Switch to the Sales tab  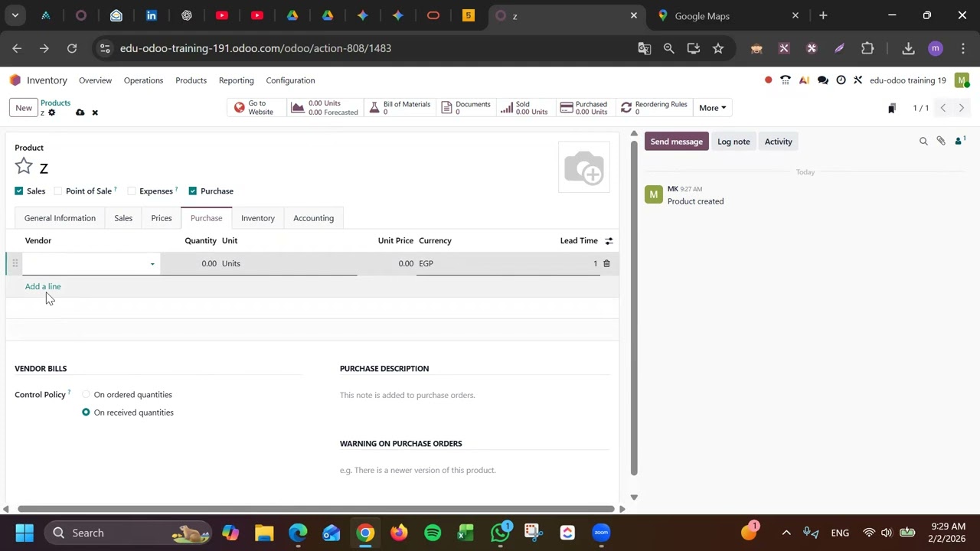[x=123, y=218]
